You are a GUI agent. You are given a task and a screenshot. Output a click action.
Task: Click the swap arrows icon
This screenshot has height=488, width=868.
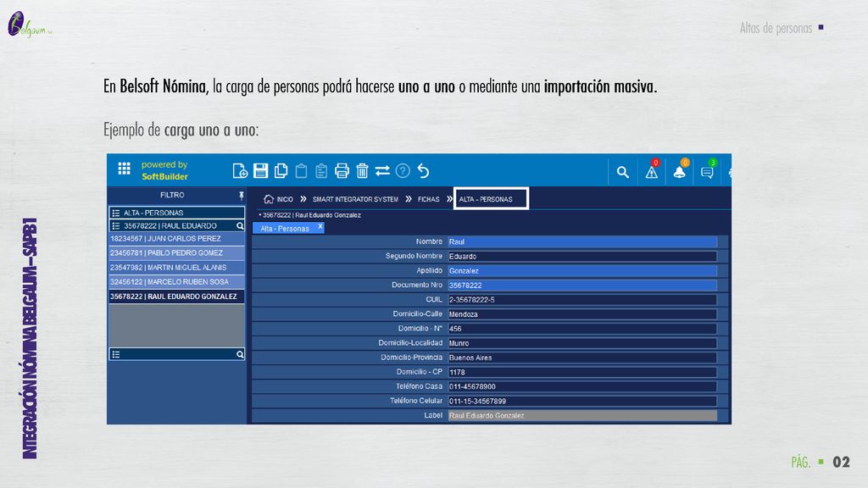pyautogui.click(x=382, y=171)
